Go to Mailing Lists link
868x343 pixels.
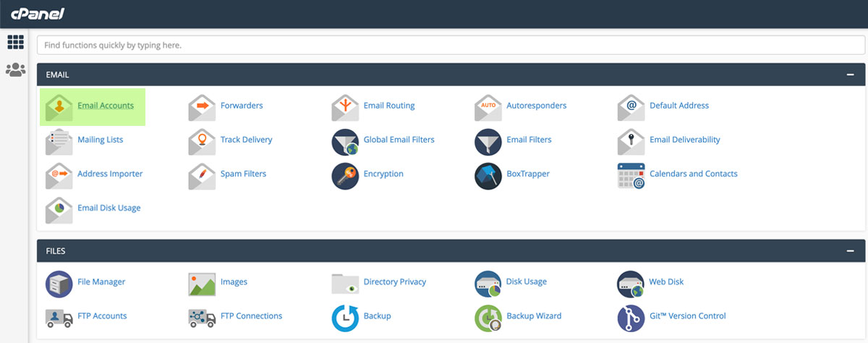[101, 140]
